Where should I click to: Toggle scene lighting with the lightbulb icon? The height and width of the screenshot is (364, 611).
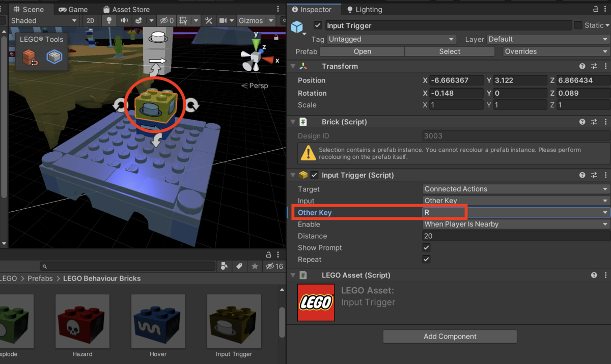(108, 21)
